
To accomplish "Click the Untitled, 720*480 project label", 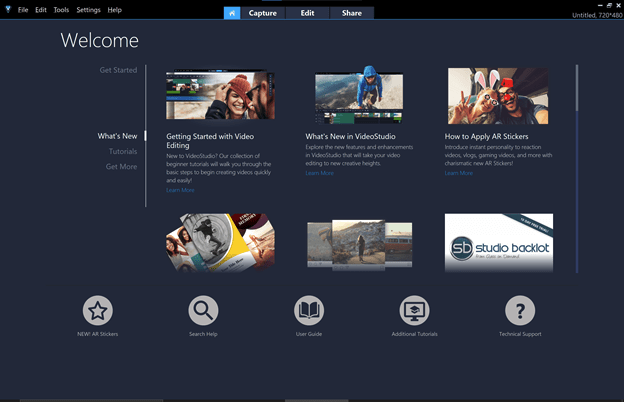I will pyautogui.click(x=597, y=15).
